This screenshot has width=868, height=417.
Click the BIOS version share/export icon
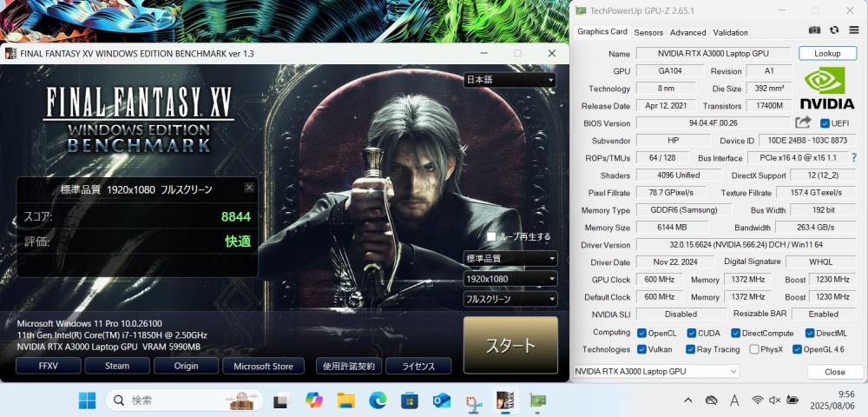pyautogui.click(x=803, y=122)
